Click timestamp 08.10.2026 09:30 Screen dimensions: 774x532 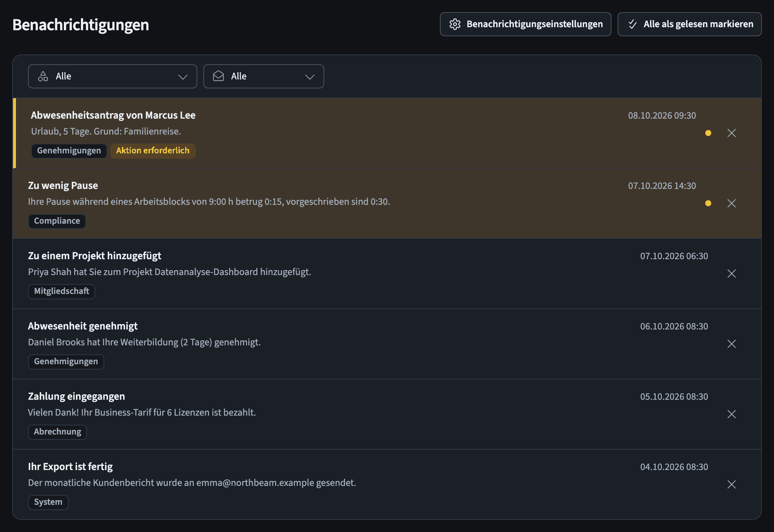[662, 116]
